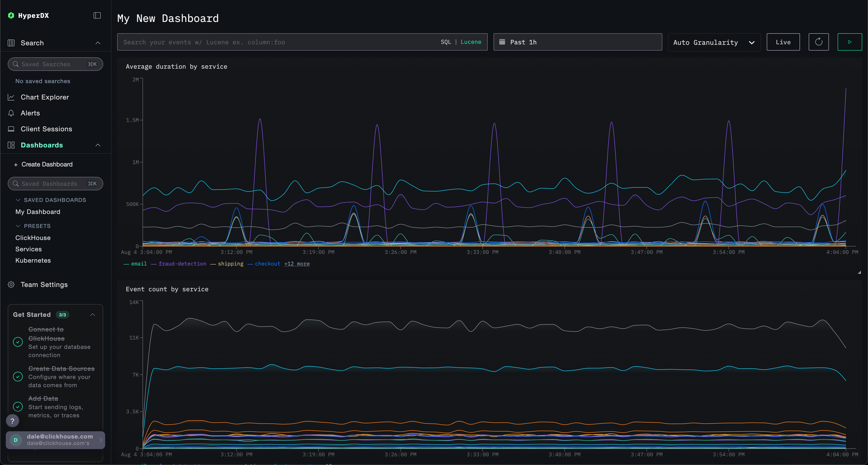Viewport: 868px width, 465px height.
Task: Collapse the sidebar using the panel icon
Action: tap(97, 15)
